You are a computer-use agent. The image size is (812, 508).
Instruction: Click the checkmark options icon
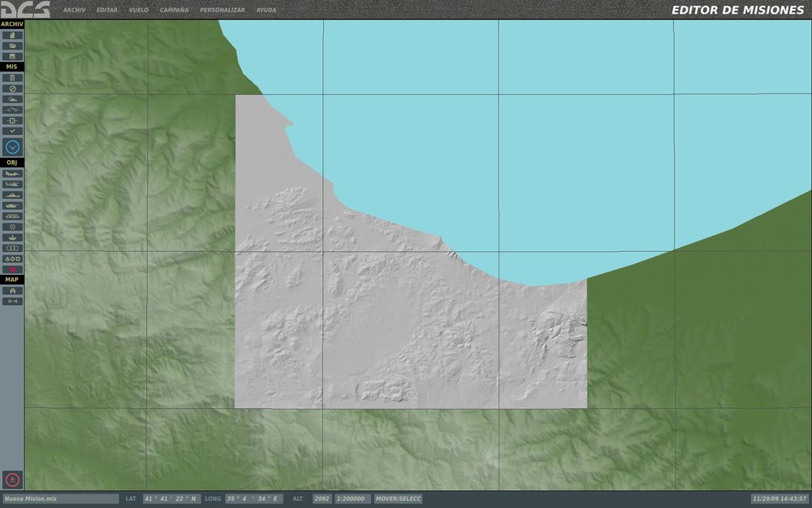[12, 131]
